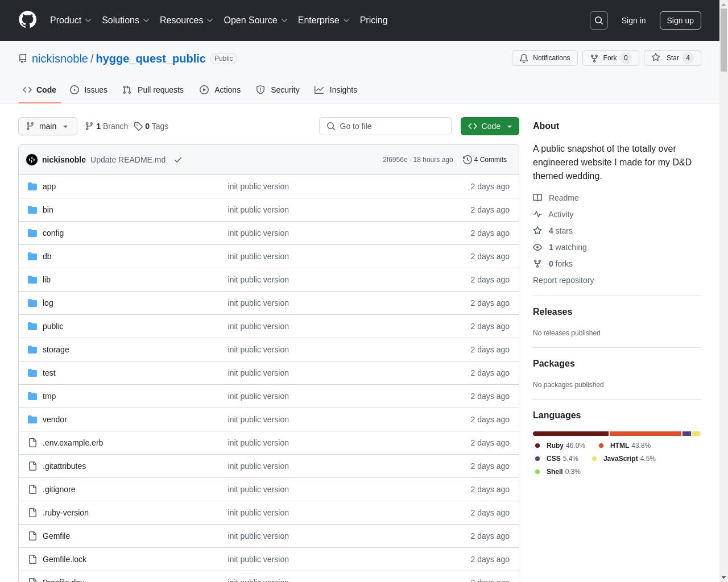Click the .ruby-version file icon
The width and height of the screenshot is (728, 582).
point(32,513)
